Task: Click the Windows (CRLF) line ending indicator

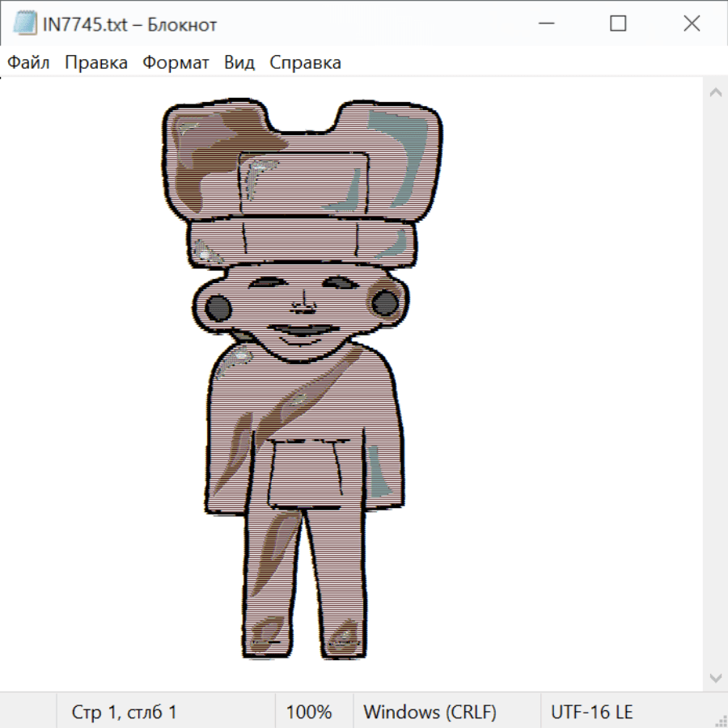Action: pyautogui.click(x=430, y=713)
